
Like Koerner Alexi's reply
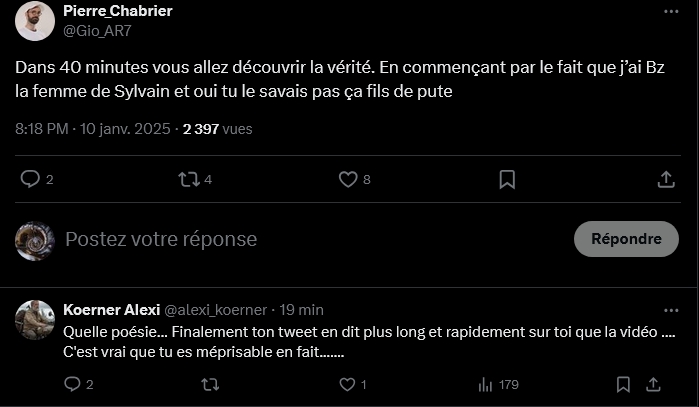click(x=347, y=384)
